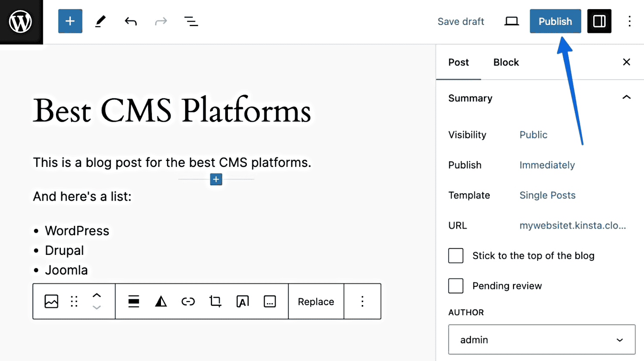Screen dimensions: 644x361
Task: Enable Stick to the top of the blog
Action: 455,256
